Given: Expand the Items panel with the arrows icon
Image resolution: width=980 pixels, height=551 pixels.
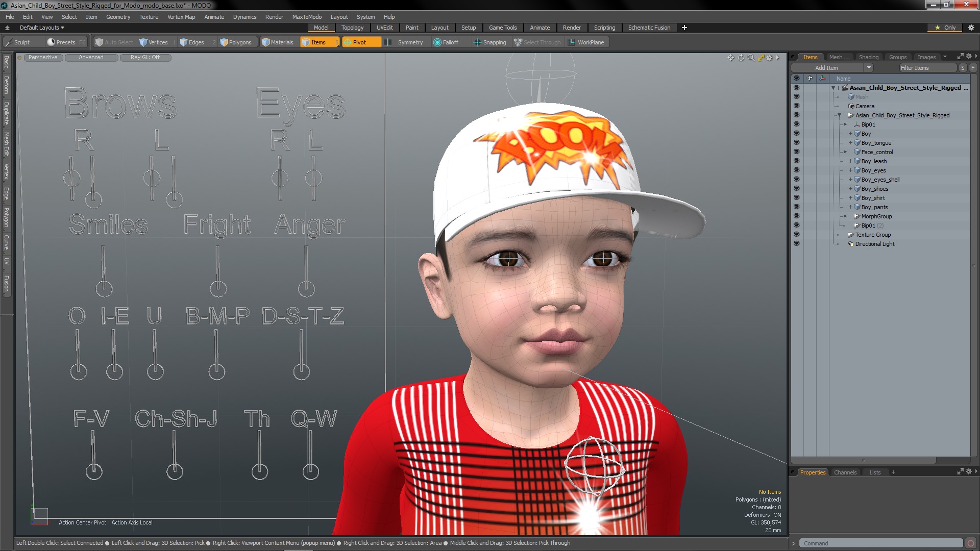Looking at the screenshot, I should (x=960, y=57).
